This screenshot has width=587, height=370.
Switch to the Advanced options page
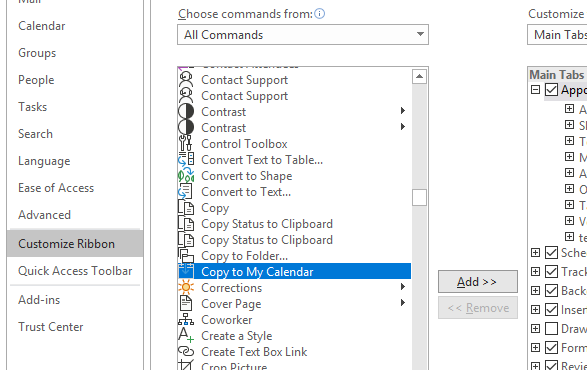[44, 215]
